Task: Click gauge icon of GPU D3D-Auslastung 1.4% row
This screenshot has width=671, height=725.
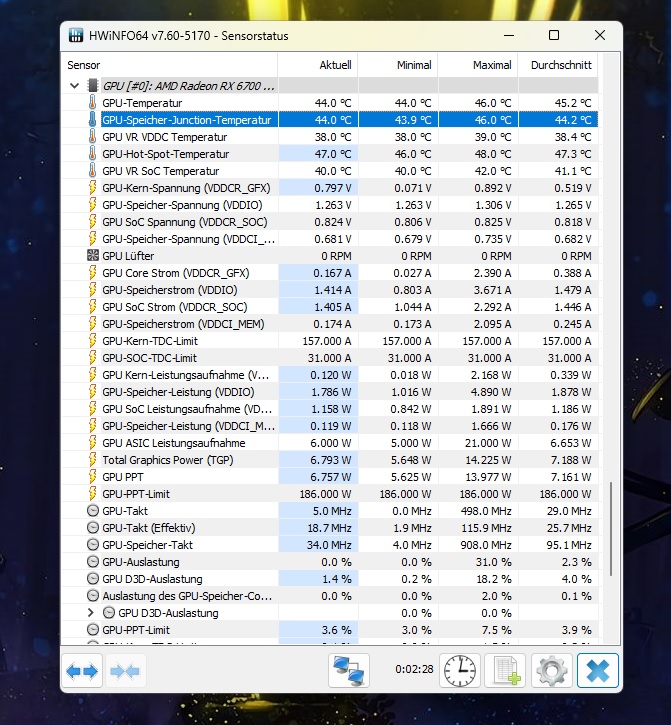Action: 93,579
